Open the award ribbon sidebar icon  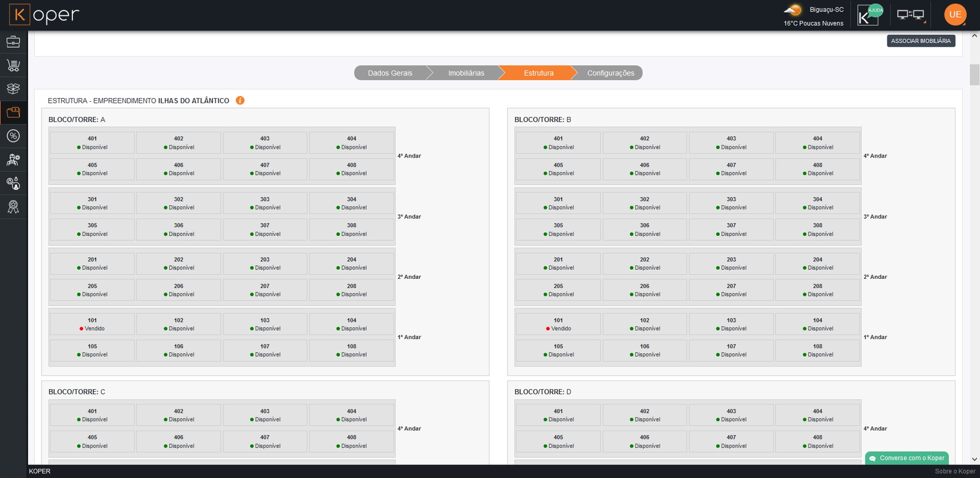pos(13,207)
